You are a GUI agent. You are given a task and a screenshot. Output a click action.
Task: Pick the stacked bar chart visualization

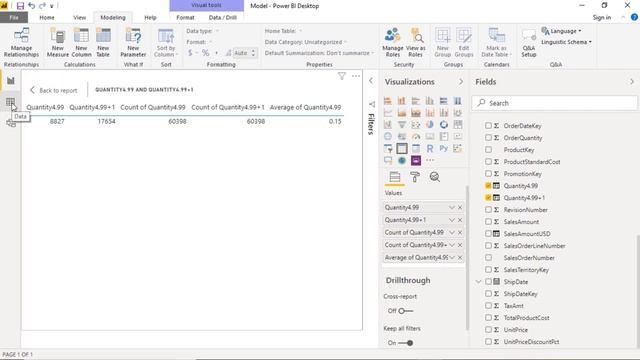(x=388, y=100)
